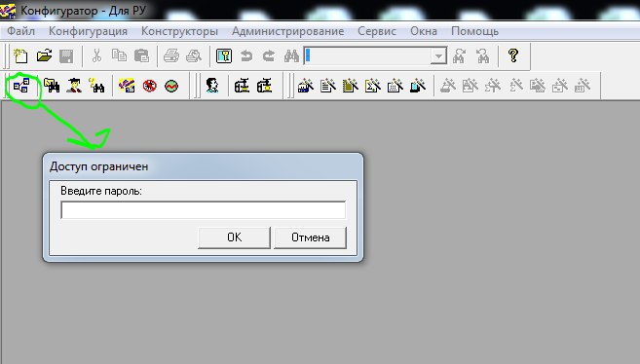This screenshot has width=640, height=364.
Task: Click the yellow question mark help icon
Action: coord(513,55)
